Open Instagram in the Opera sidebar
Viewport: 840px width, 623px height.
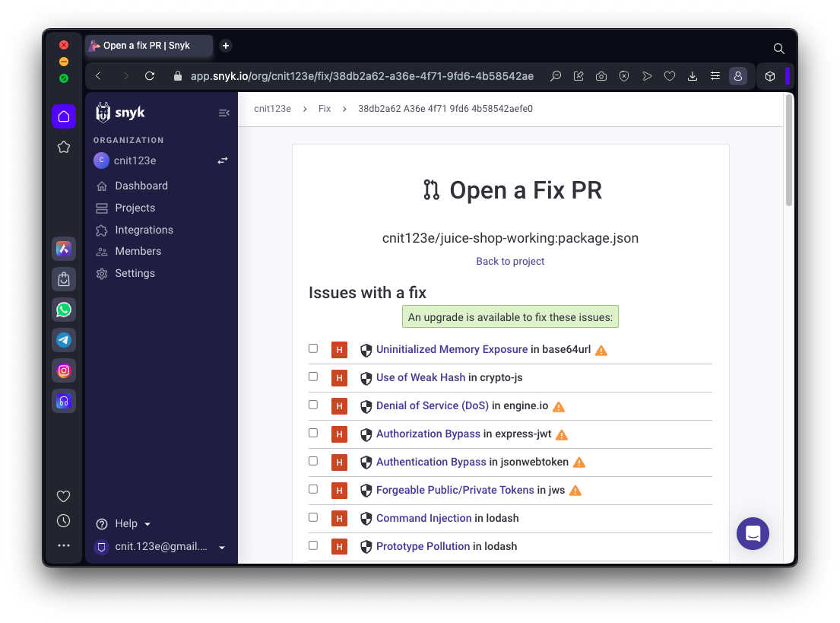coord(64,370)
